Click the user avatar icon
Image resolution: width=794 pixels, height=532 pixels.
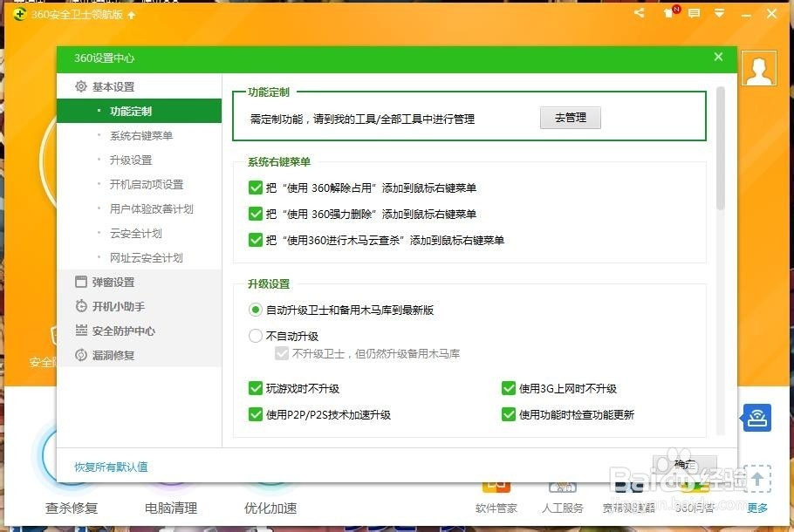(759, 68)
